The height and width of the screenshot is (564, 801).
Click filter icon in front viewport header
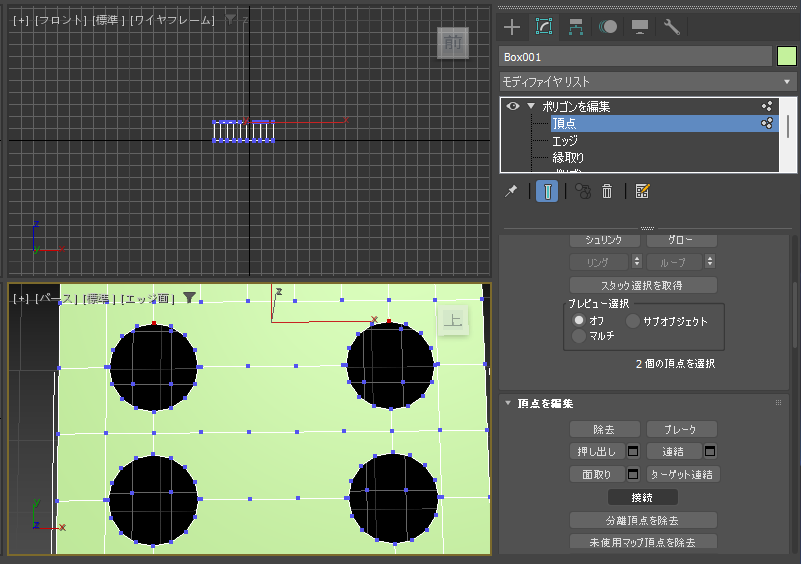231,19
